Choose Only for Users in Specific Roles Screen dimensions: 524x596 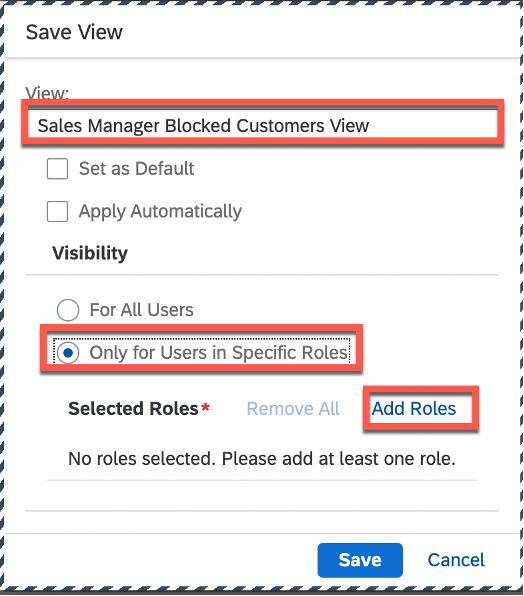click(x=68, y=353)
